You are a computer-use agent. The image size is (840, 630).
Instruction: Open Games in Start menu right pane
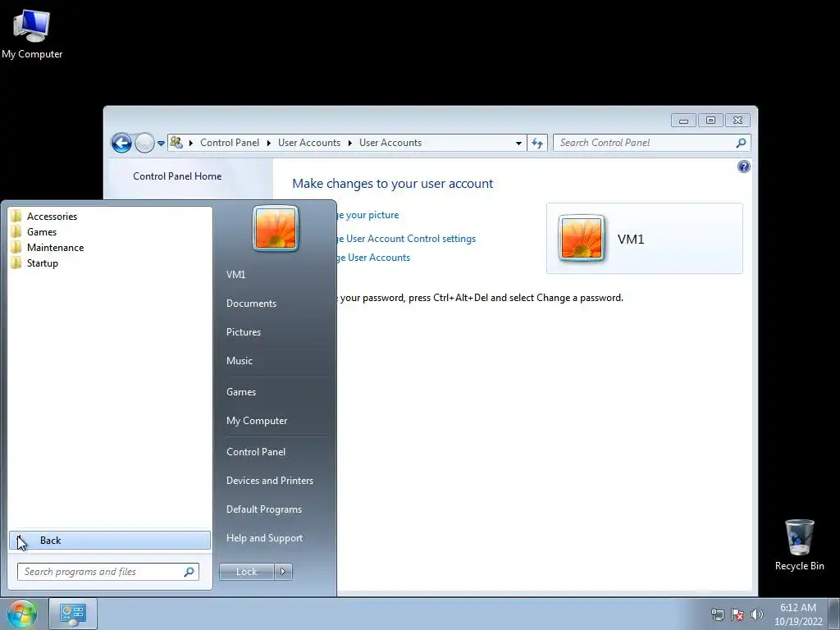pyautogui.click(x=241, y=392)
